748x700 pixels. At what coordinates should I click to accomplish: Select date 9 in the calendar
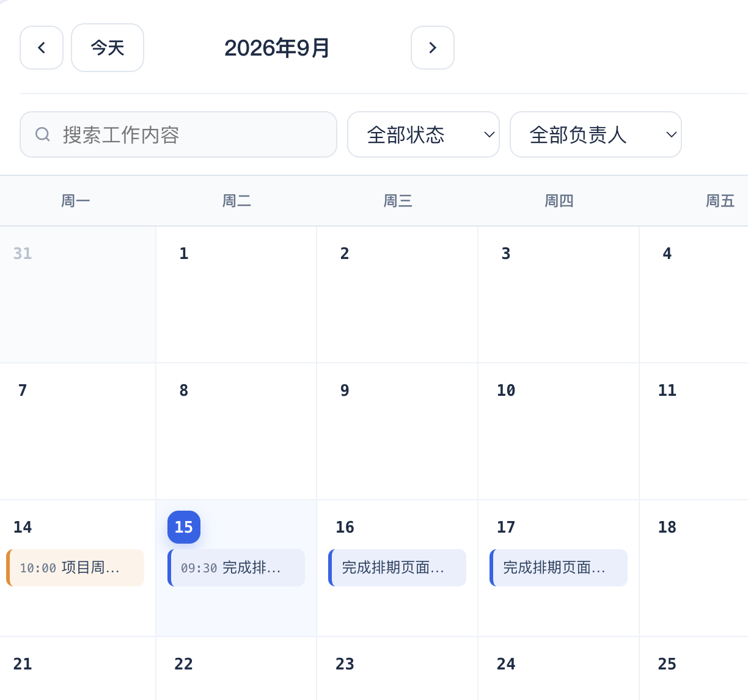345,390
